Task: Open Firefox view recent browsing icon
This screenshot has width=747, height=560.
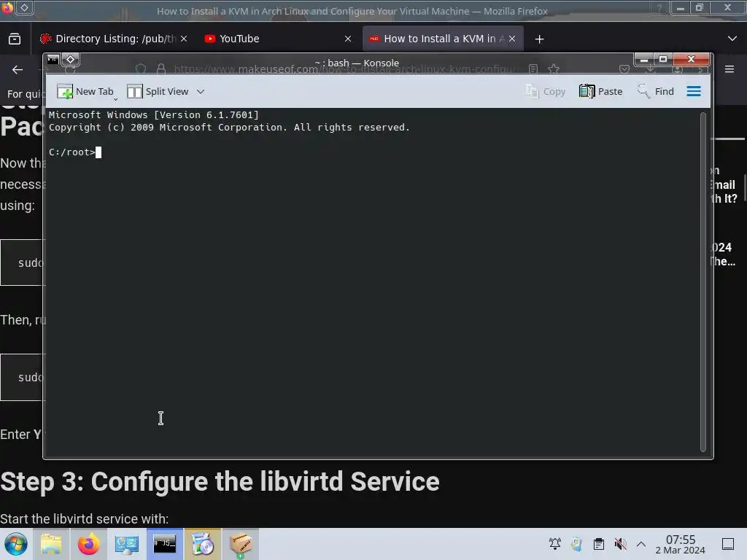Action: click(x=15, y=39)
